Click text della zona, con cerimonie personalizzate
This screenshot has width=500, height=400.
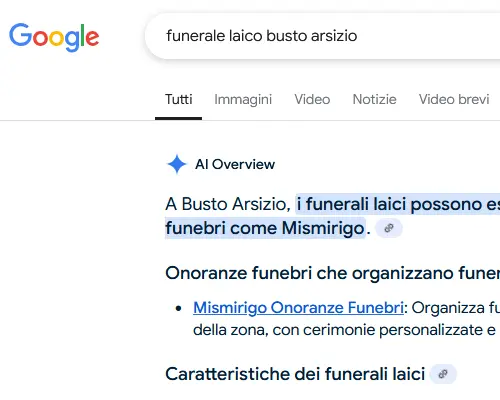click(x=339, y=330)
